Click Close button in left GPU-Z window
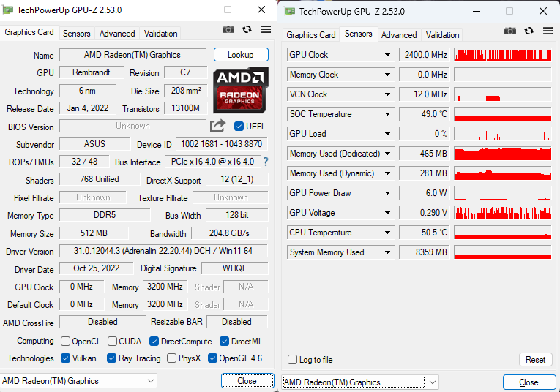 (x=247, y=381)
